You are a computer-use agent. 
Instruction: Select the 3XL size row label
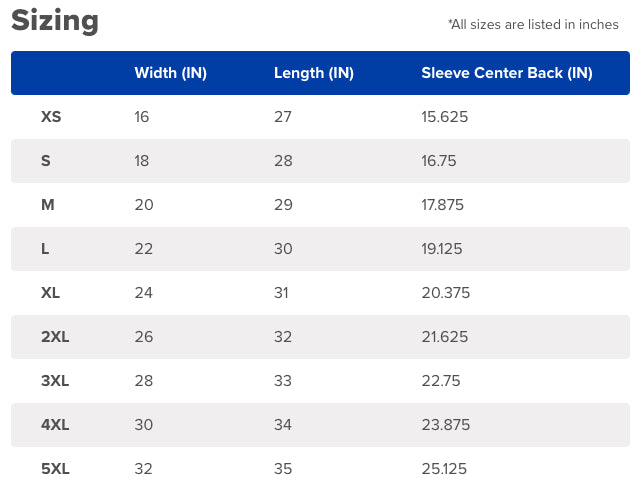[55, 381]
